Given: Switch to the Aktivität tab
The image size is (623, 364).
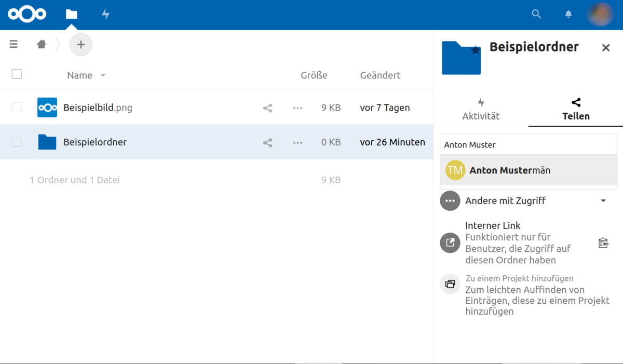Looking at the screenshot, I should coord(481,110).
